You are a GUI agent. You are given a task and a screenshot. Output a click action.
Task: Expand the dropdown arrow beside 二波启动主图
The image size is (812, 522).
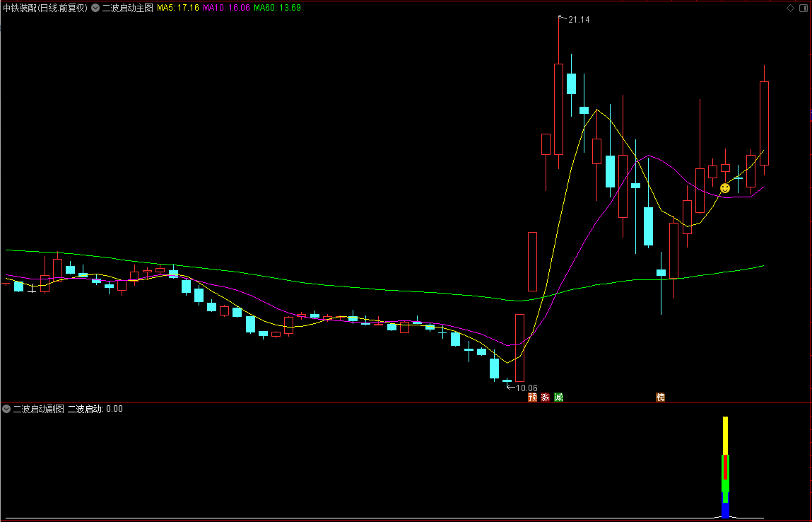point(95,8)
